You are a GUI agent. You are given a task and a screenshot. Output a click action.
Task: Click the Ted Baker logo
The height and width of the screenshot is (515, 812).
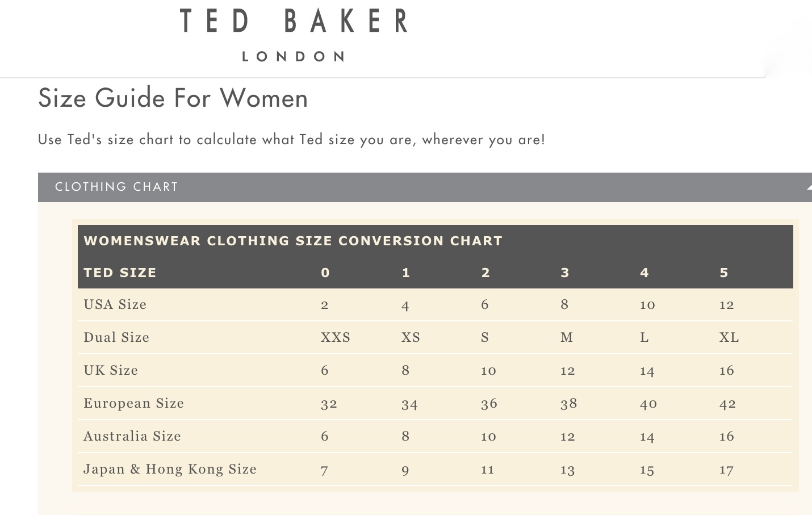pyautogui.click(x=294, y=22)
